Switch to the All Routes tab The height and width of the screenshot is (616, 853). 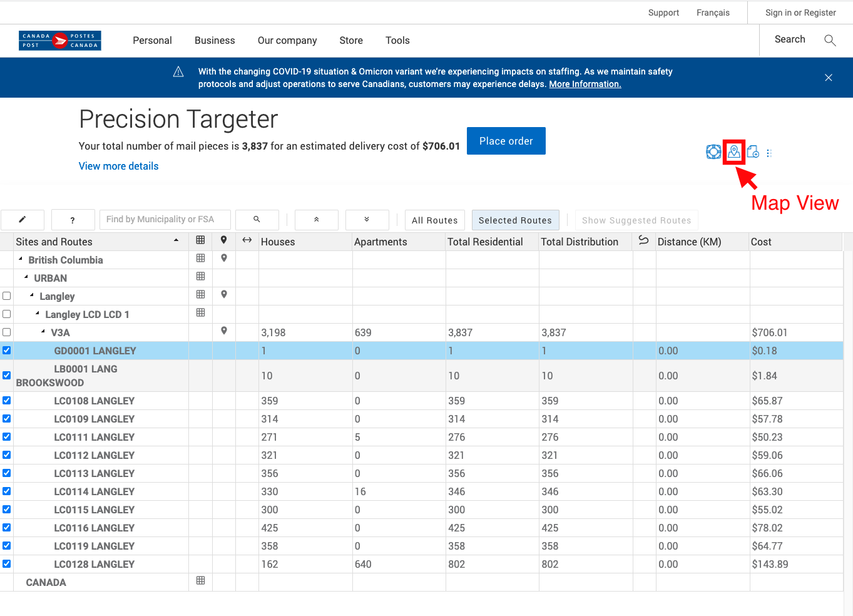(435, 220)
